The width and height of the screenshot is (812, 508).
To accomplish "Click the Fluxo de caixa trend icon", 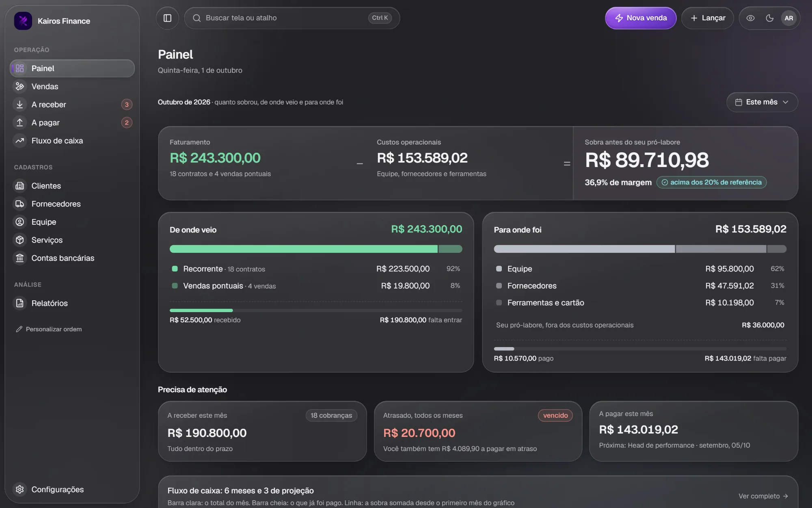I will click(19, 141).
